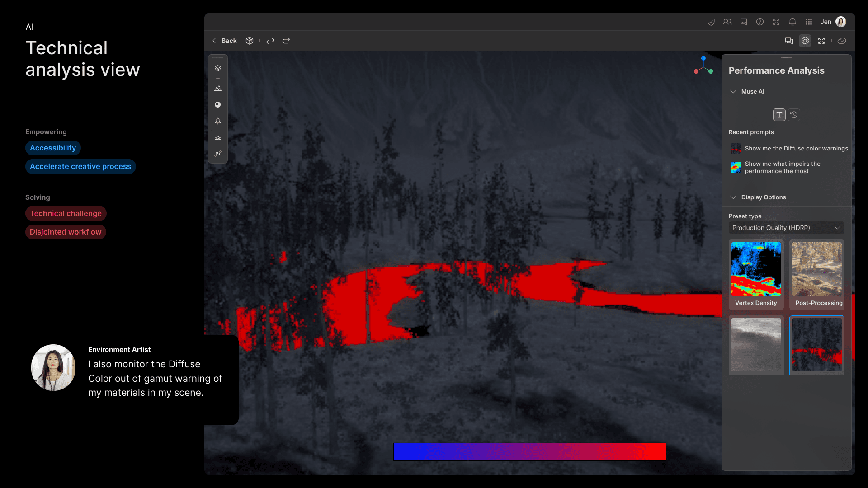Toggle text prompt mode in Muse AI
The image size is (868, 488).
pyautogui.click(x=779, y=115)
